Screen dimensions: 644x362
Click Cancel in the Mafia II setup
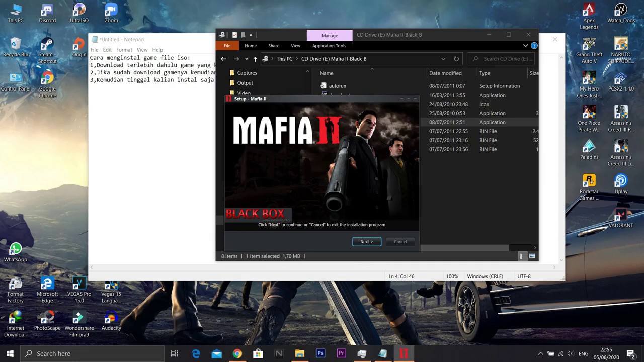[x=400, y=242]
